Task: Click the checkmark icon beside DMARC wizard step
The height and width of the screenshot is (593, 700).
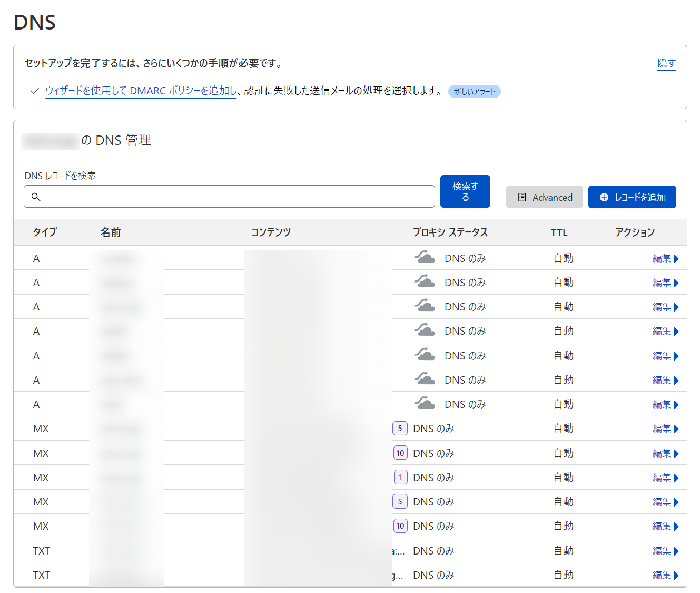Action: coord(35,91)
